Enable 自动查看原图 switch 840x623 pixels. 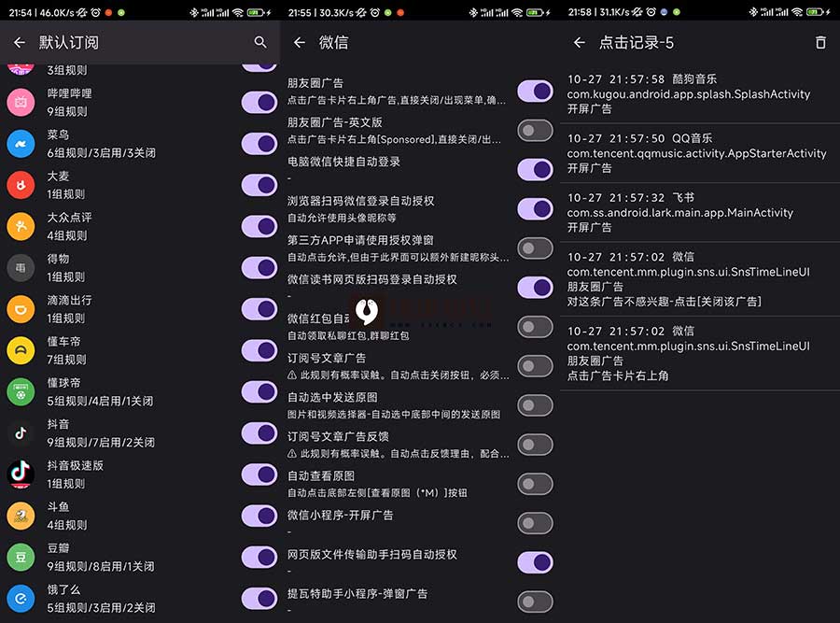coord(535,484)
